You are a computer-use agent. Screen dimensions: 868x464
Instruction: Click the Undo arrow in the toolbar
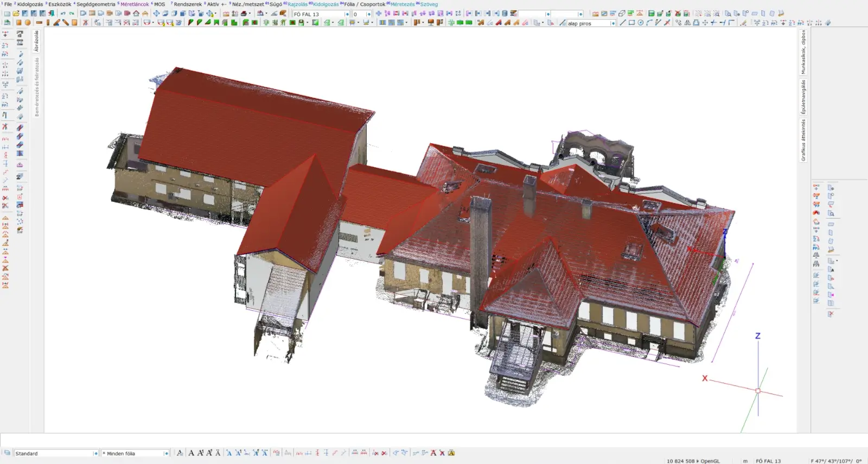coord(63,14)
